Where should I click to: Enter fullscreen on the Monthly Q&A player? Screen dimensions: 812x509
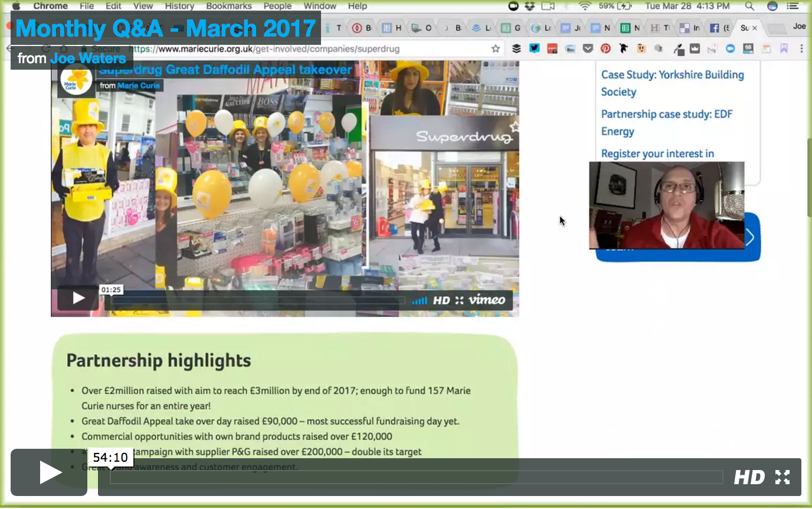point(782,477)
